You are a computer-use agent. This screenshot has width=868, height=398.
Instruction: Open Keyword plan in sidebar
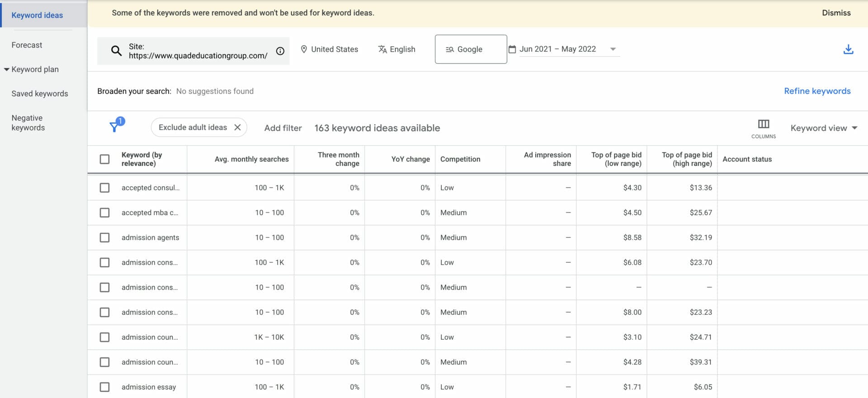pos(35,70)
